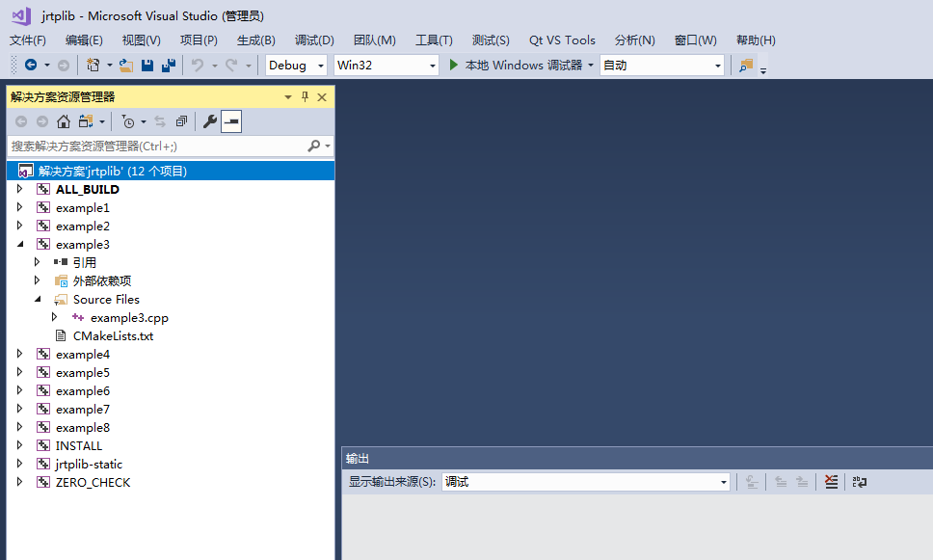Click the Save All icon

click(x=169, y=65)
